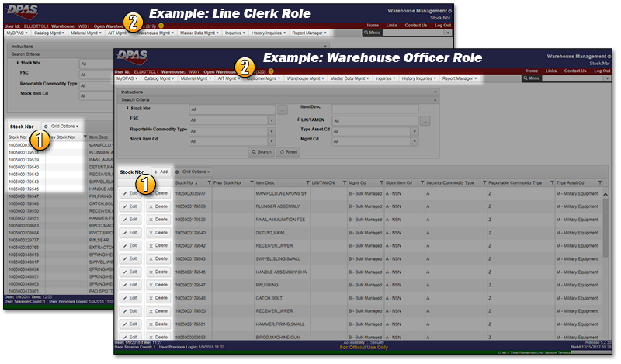Click Links in Line Clerk window header
621x364 pixels.
pyautogui.click(x=392, y=26)
